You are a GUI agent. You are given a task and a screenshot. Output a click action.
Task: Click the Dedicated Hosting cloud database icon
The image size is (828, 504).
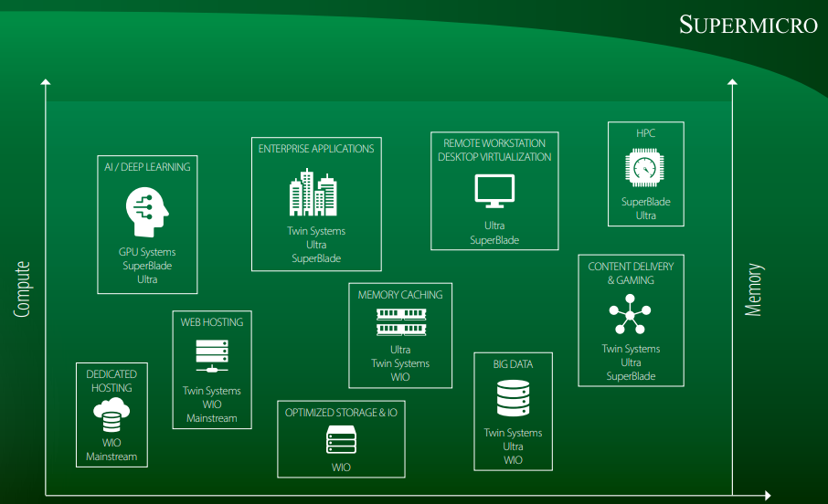click(111, 416)
